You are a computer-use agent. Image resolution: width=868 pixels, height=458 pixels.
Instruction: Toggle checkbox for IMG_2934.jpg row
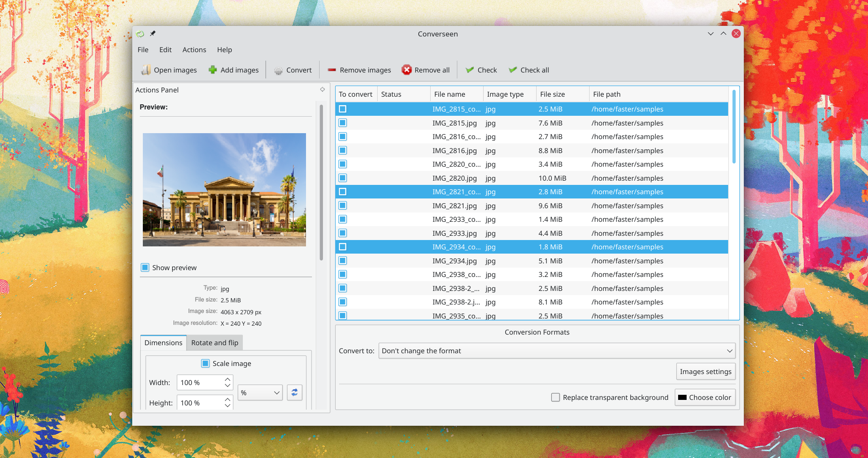point(343,261)
